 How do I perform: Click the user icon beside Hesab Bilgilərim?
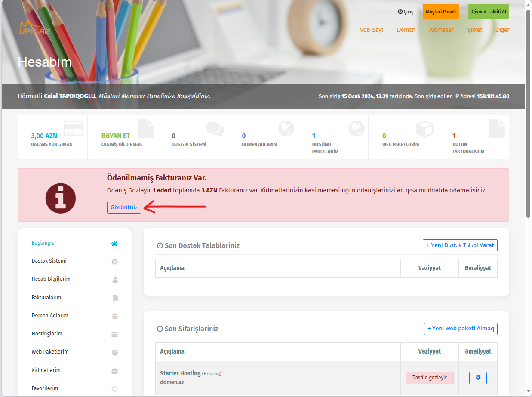(x=114, y=279)
